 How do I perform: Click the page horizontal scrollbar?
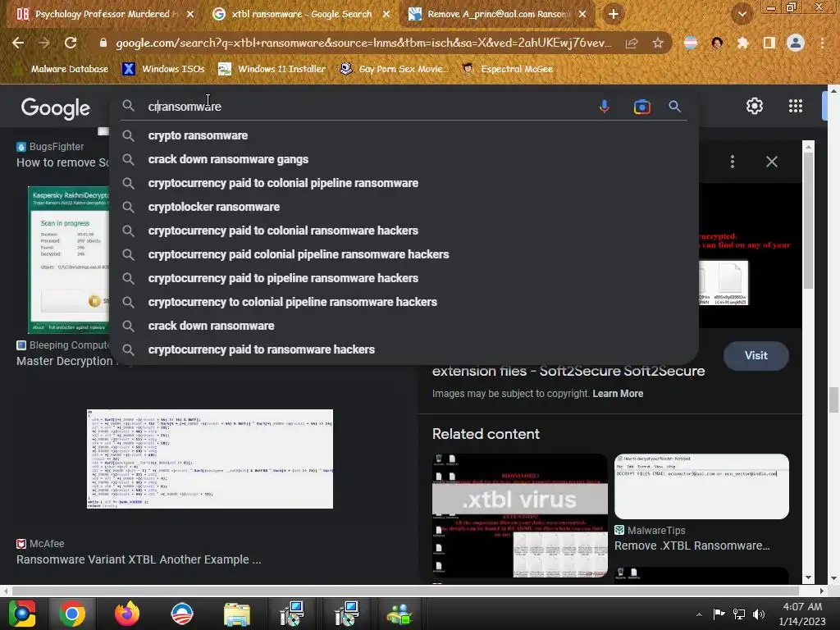(x=405, y=591)
